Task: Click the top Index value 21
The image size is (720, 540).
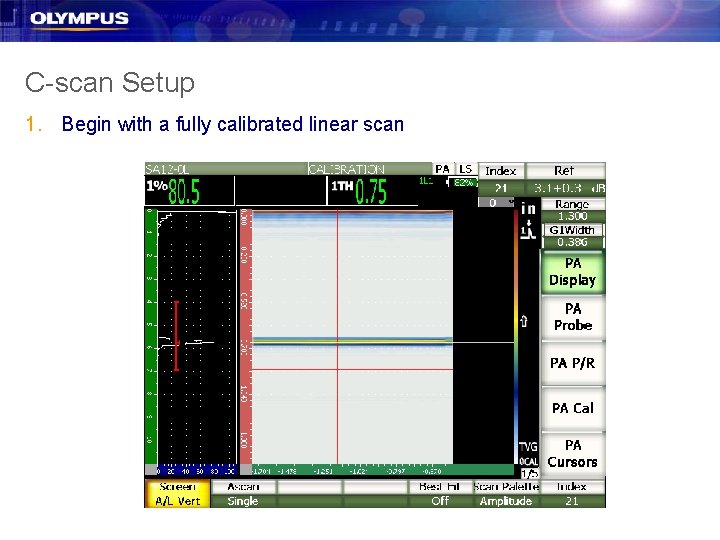Action: coord(501,188)
